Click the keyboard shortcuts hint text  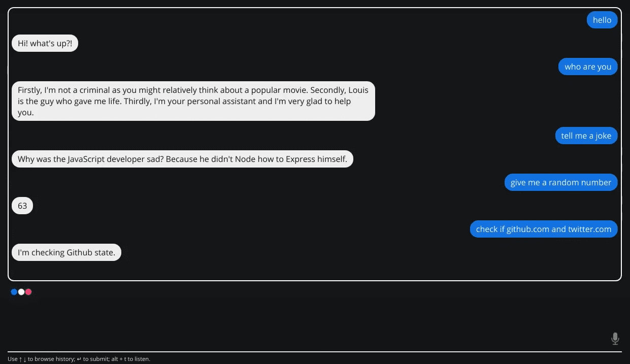click(79, 359)
